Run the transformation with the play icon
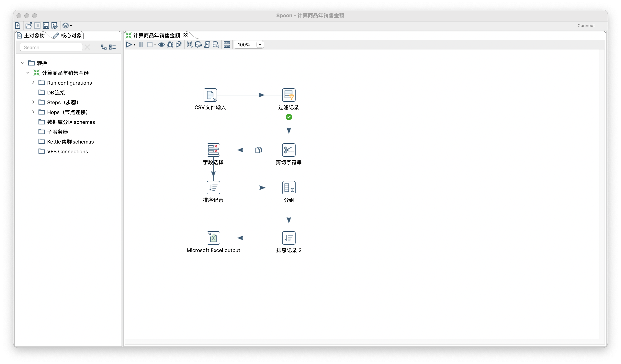The height and width of the screenshot is (364, 621). pyautogui.click(x=129, y=45)
